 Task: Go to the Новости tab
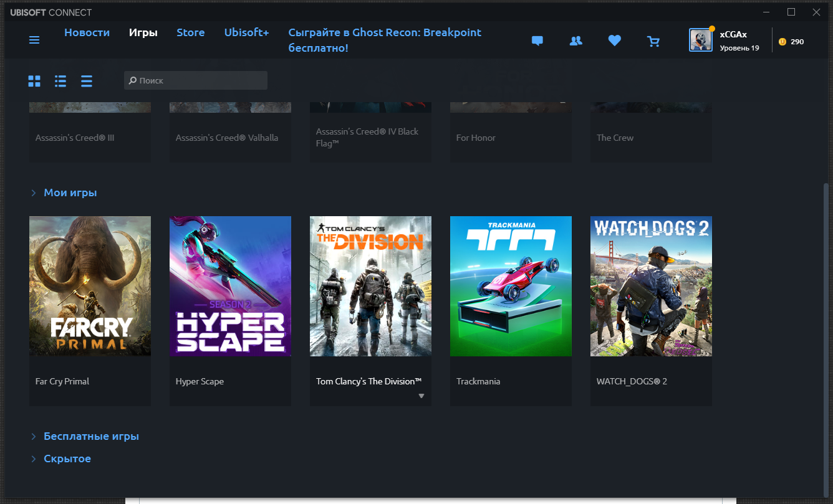(x=87, y=32)
